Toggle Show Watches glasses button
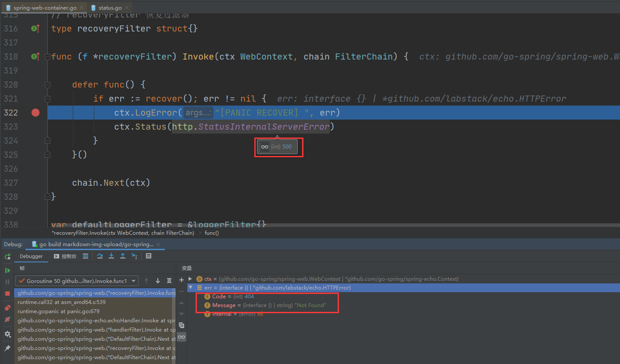620x364 pixels. coord(182,337)
